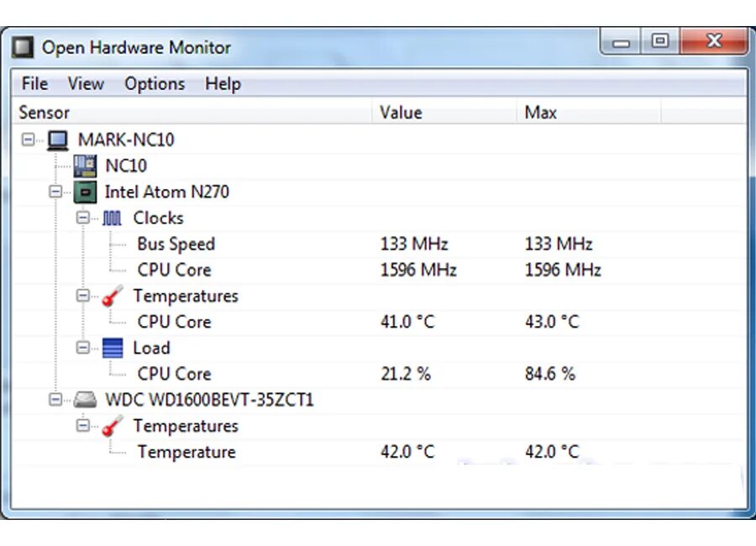Select the WDC WD1600BEVT-35ZCT1 label

pos(209,400)
